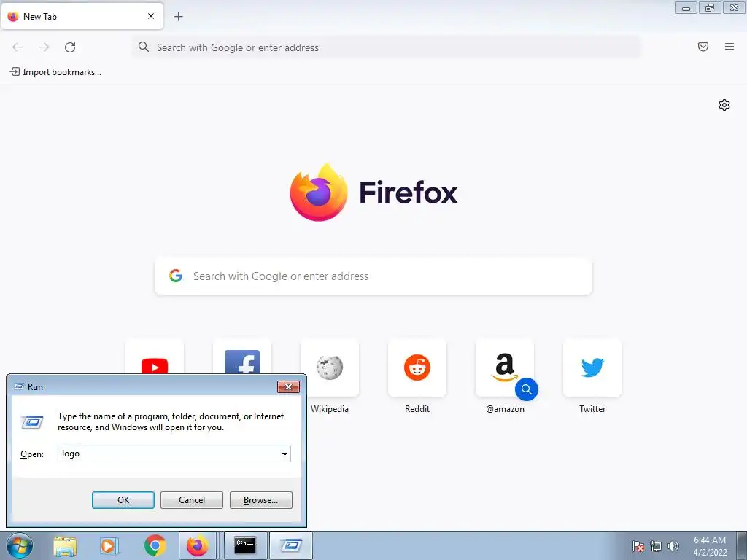Open Google Chrome from the taskbar
747x560 pixels.
click(155, 545)
